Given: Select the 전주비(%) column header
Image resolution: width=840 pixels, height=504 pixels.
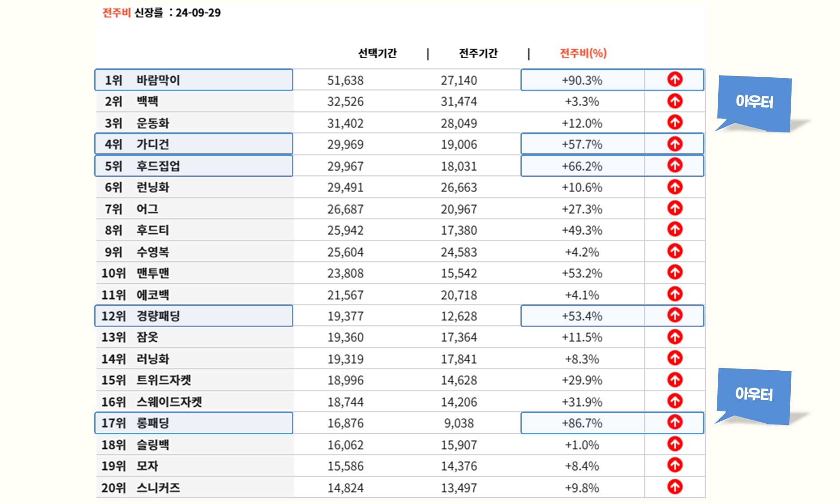Looking at the screenshot, I should pos(583,53).
